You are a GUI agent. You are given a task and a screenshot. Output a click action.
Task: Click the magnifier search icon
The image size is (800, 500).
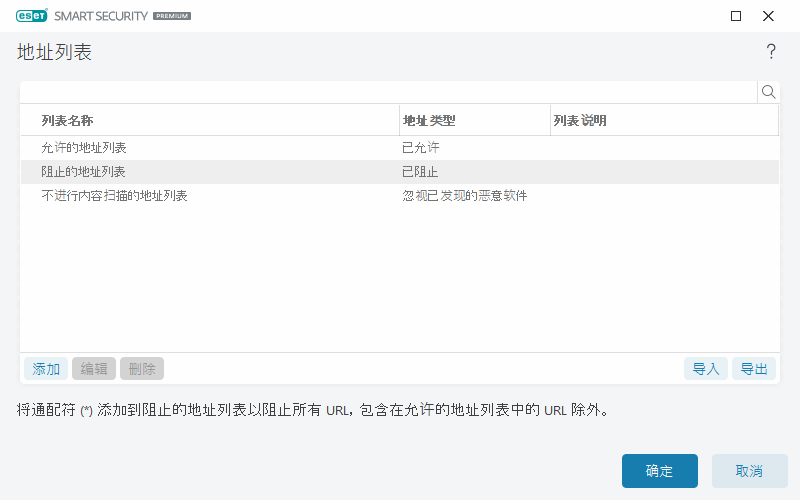[x=768, y=92]
